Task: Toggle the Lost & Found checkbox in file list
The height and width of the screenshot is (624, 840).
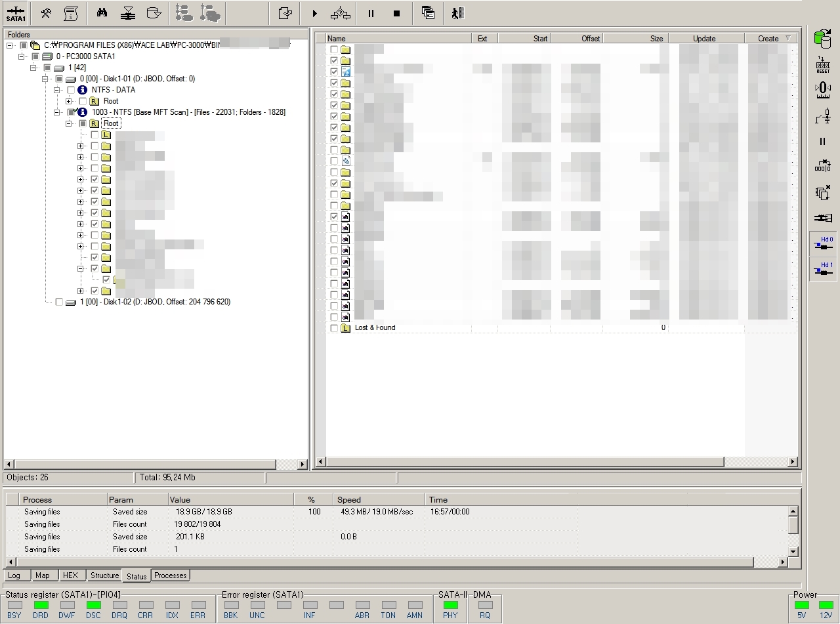Action: click(334, 328)
